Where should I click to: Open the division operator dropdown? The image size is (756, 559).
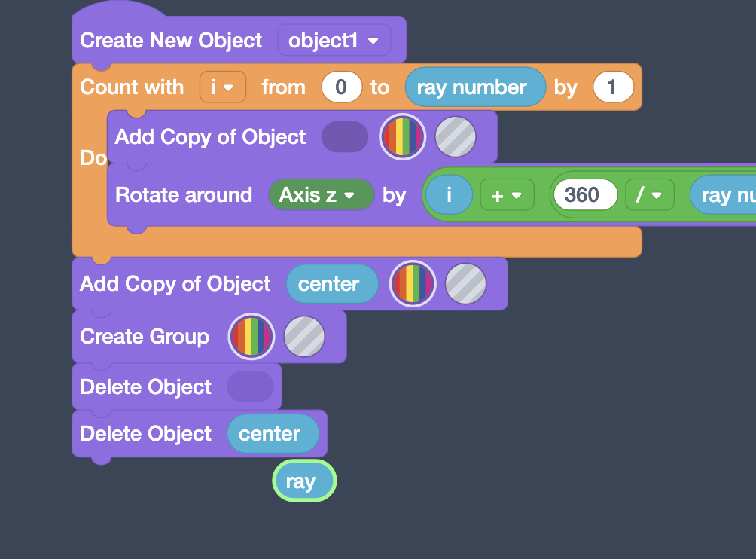tap(649, 194)
